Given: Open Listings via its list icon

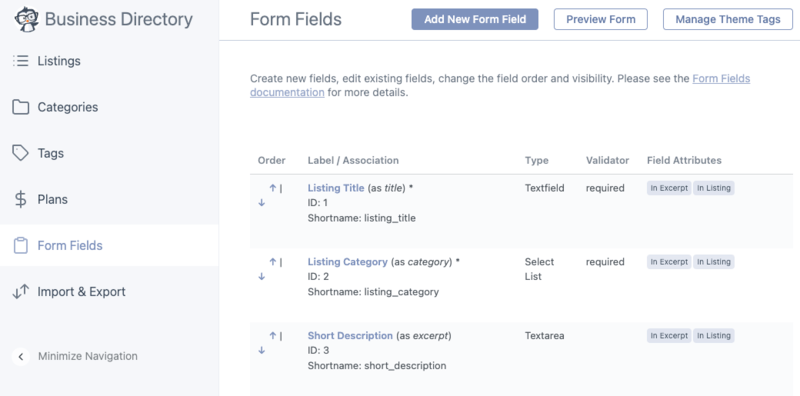Looking at the screenshot, I should [x=20, y=61].
